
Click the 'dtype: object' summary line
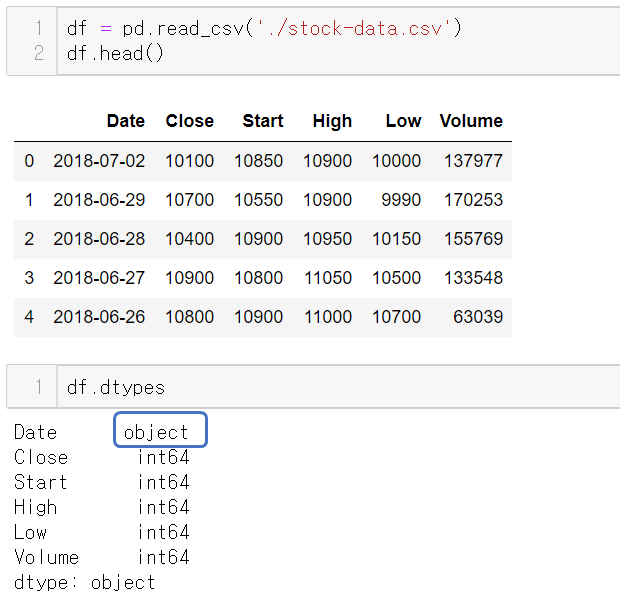84,583
